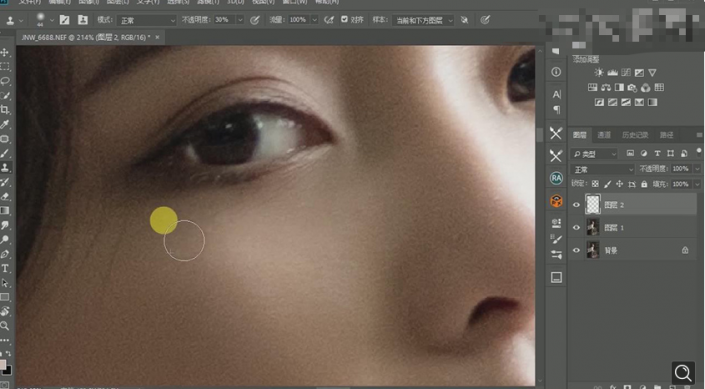Open the layer fill 100% dropdown arrow
The height and width of the screenshot is (389, 705).
point(697,184)
